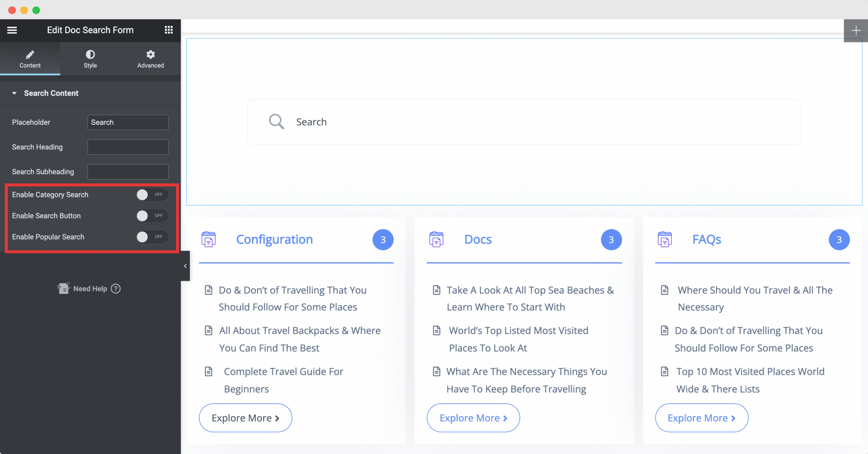The height and width of the screenshot is (454, 868).
Task: Click Explore More under Configuration
Action: point(245,418)
